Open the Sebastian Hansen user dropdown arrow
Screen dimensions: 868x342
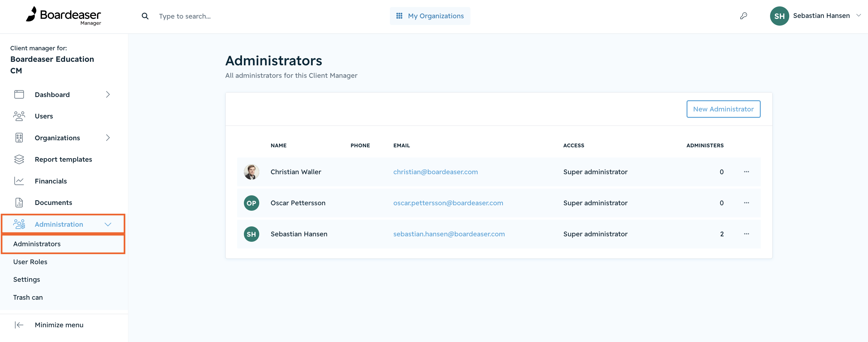859,15
